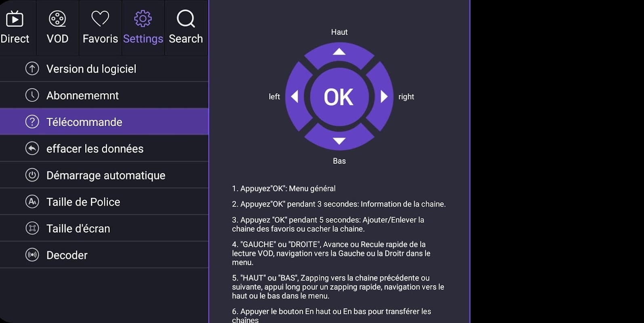
Task: Click the screen size icon for Taille d'écran
Action: (x=32, y=229)
